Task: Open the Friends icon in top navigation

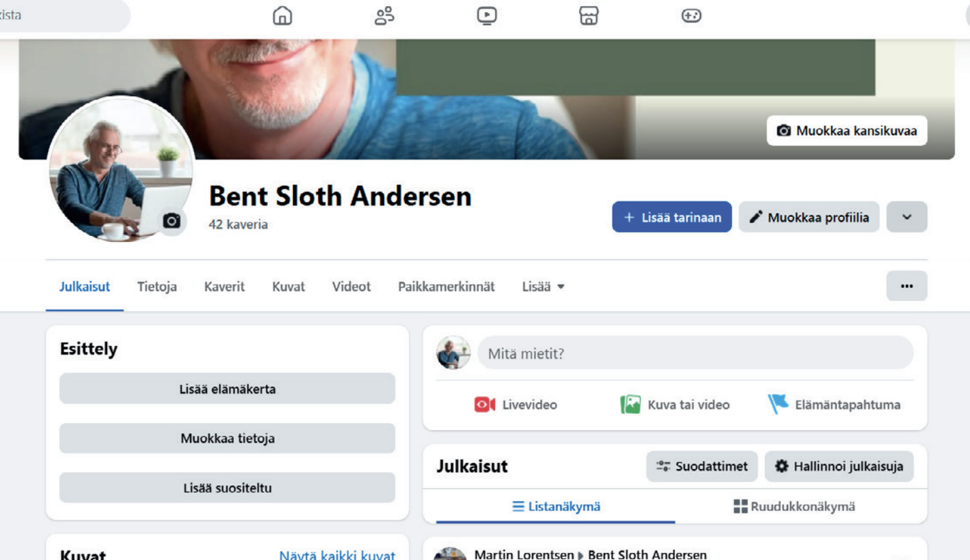Action: click(x=385, y=16)
